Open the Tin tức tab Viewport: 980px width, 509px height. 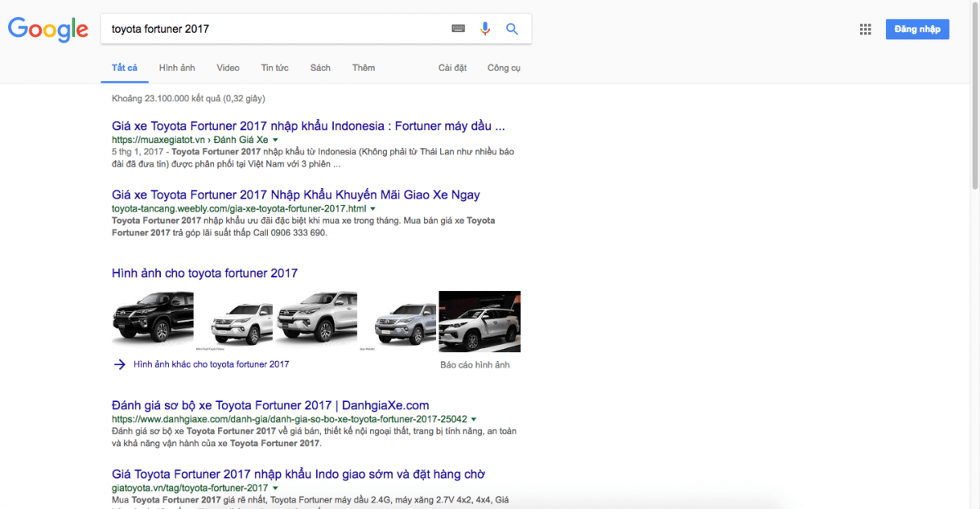(275, 68)
